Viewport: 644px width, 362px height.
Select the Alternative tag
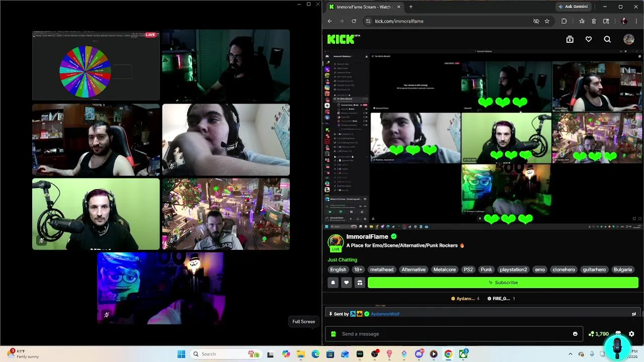(x=414, y=269)
